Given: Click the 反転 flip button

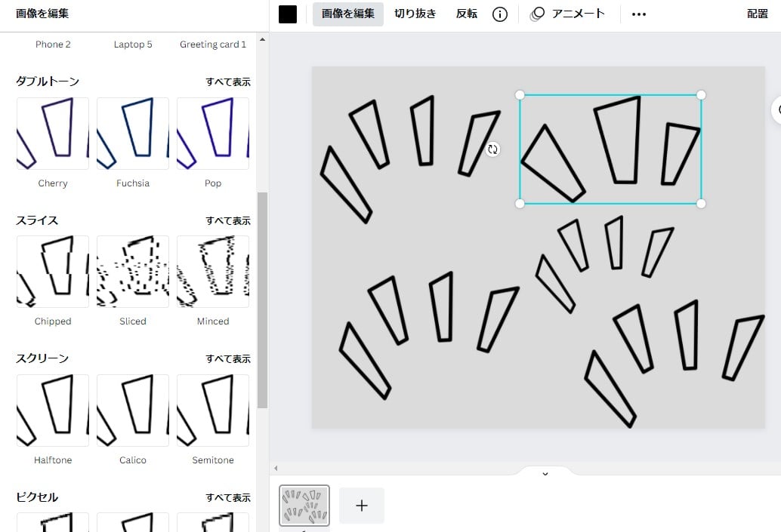Looking at the screenshot, I should click(x=466, y=14).
